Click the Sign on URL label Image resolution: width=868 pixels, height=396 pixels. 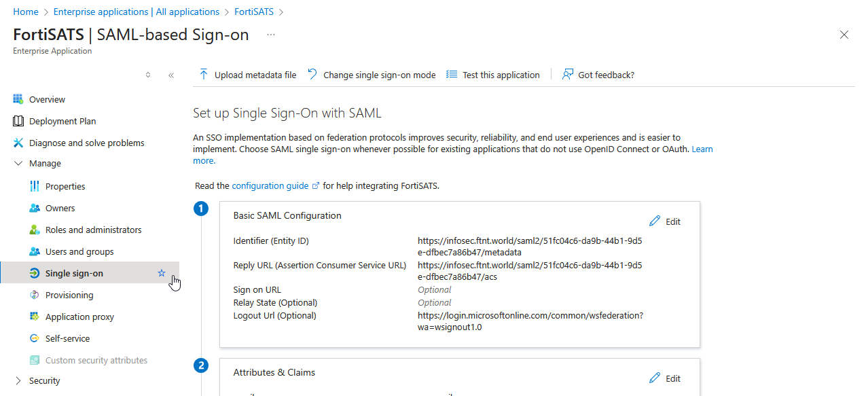coord(257,290)
